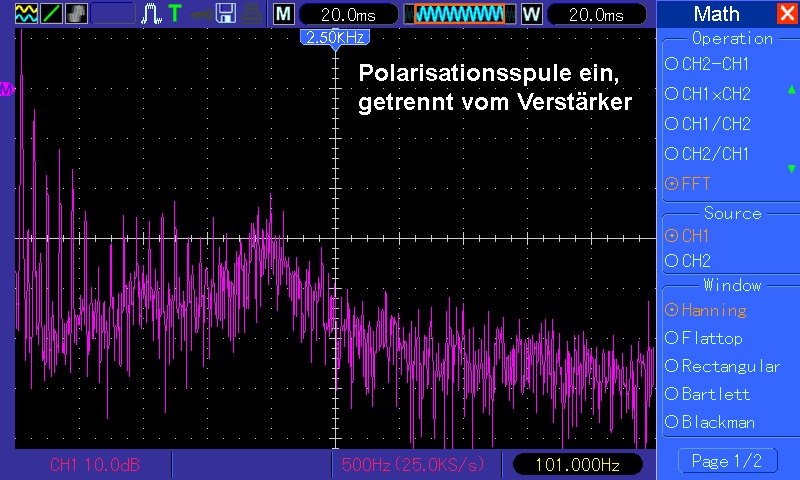Screen dimensions: 800x480
Task: Click the waveform memory position bar
Action: click(459, 14)
